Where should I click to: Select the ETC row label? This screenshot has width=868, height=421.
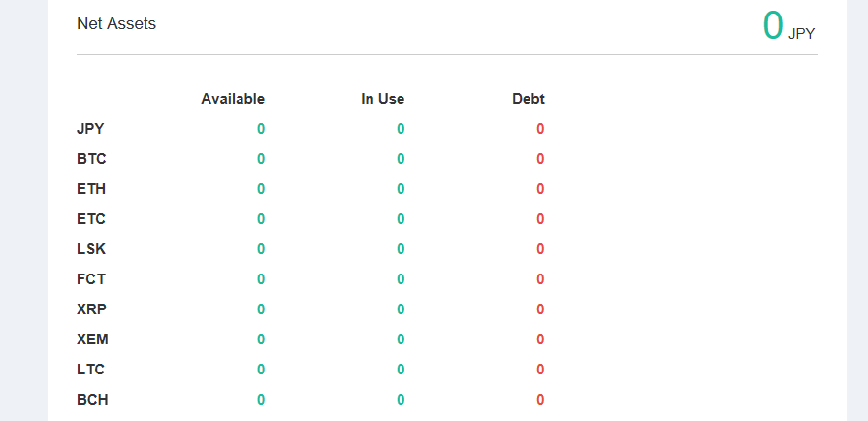click(x=91, y=219)
